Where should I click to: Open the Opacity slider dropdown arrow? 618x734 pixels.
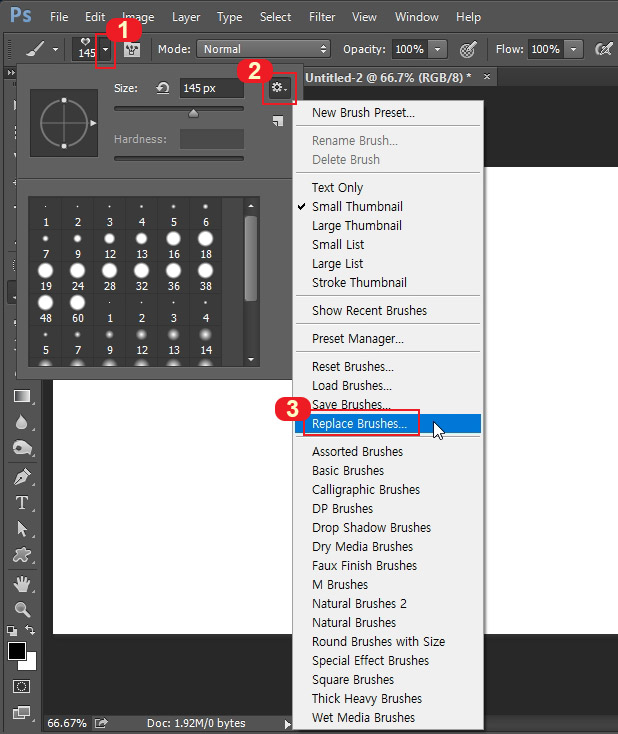coord(437,49)
